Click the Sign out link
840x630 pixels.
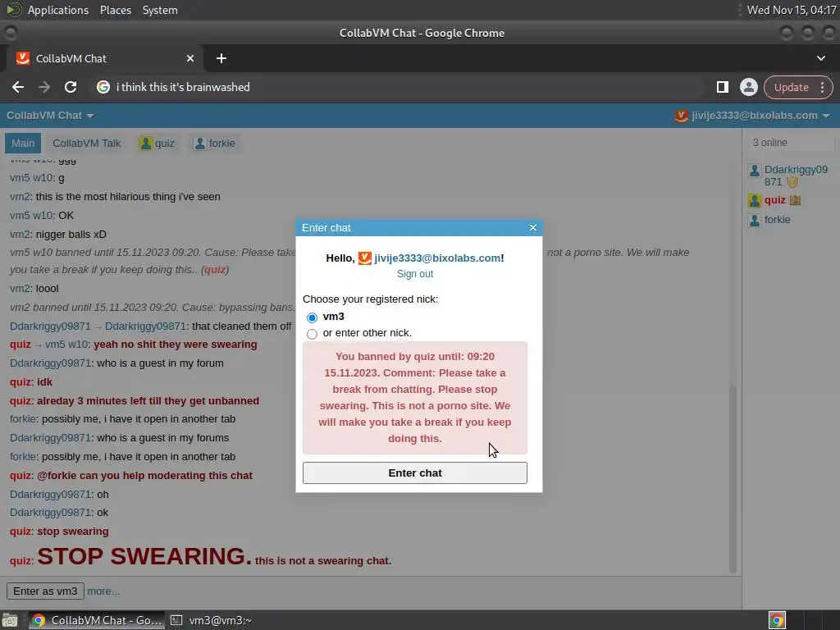point(414,274)
